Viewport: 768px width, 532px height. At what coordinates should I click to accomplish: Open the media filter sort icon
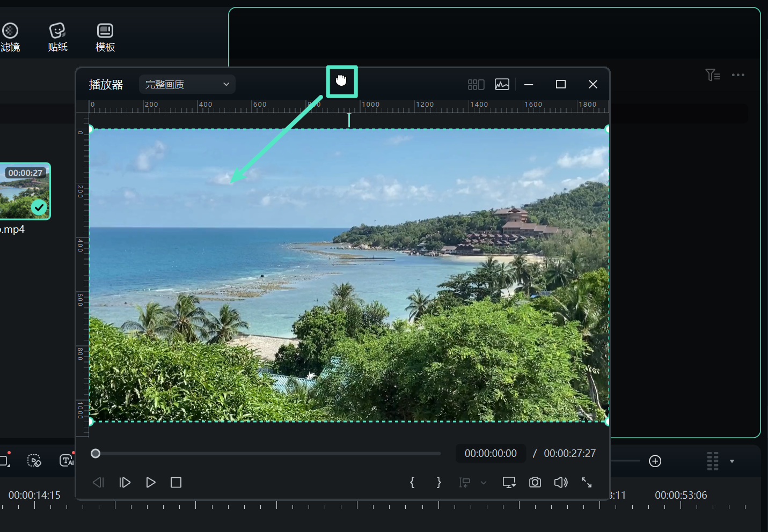coord(712,75)
